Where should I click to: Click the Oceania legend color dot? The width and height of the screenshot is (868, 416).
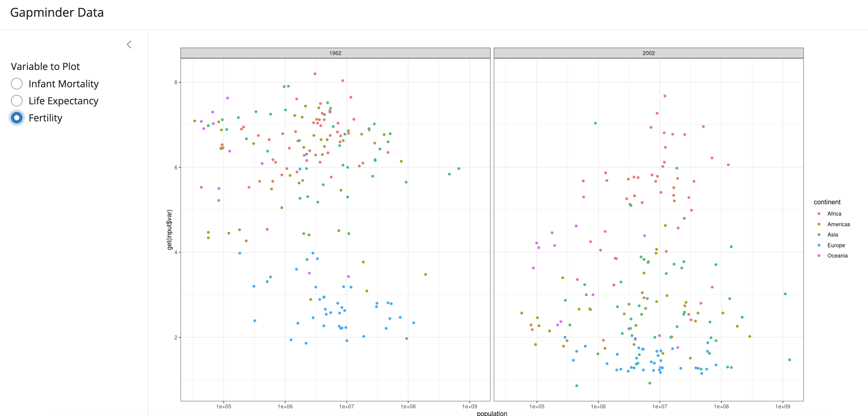pos(819,255)
